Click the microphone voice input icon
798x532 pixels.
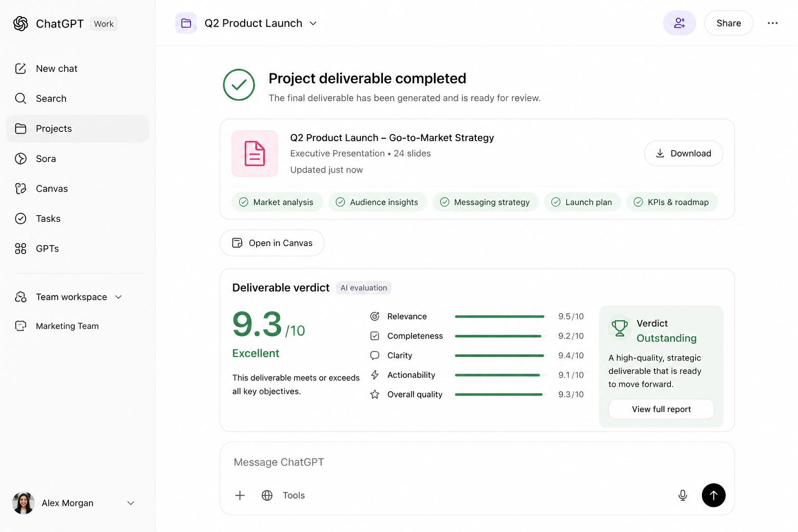[683, 495]
